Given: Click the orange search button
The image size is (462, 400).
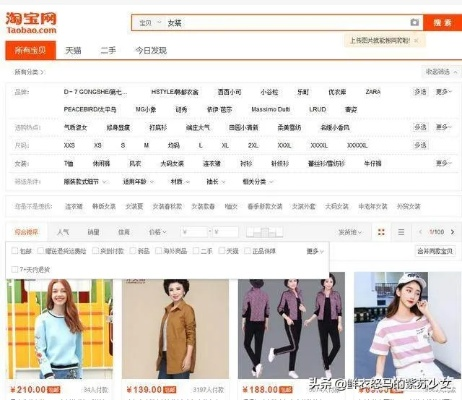Looking at the screenshot, I should click(442, 23).
